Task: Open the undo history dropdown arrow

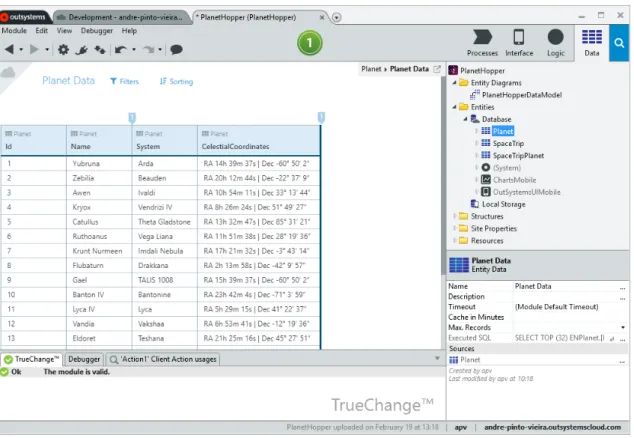Action: pyautogui.click(x=134, y=50)
